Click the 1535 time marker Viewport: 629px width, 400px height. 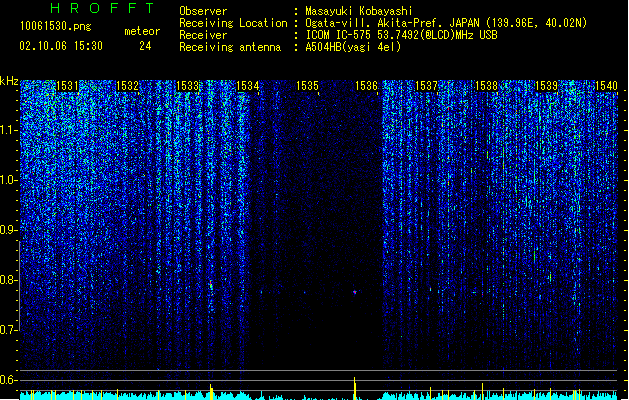(x=307, y=86)
